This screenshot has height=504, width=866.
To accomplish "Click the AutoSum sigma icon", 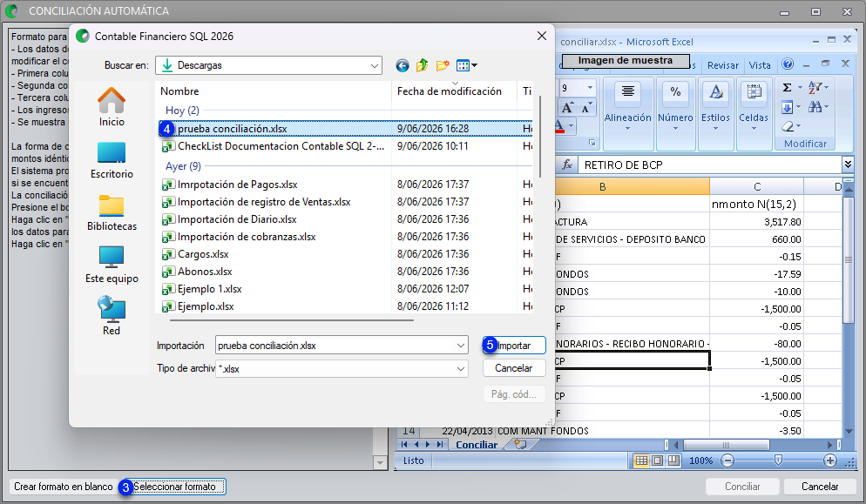I will (x=788, y=88).
